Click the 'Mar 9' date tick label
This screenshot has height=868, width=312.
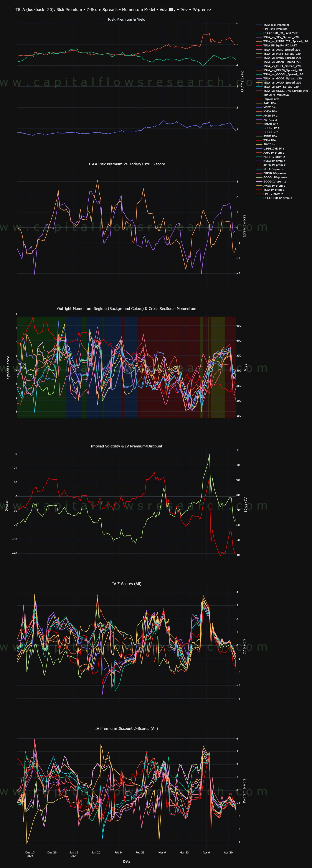162,853
